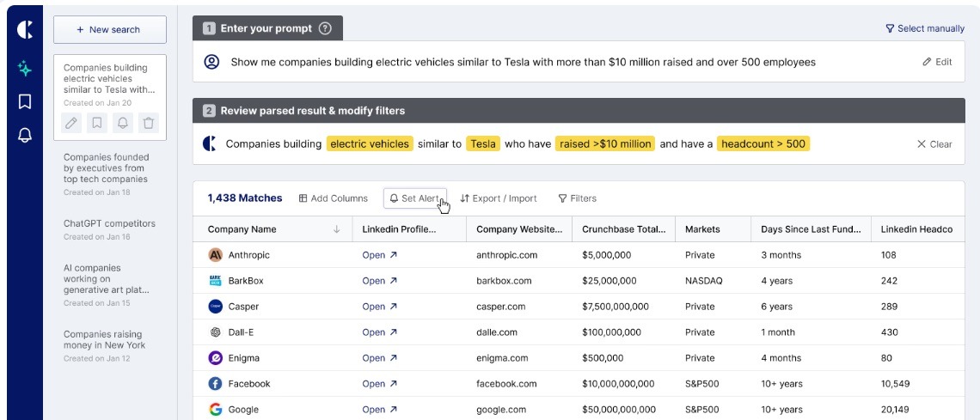
Task: Open alerts bell in the sidebar
Action: 25,135
